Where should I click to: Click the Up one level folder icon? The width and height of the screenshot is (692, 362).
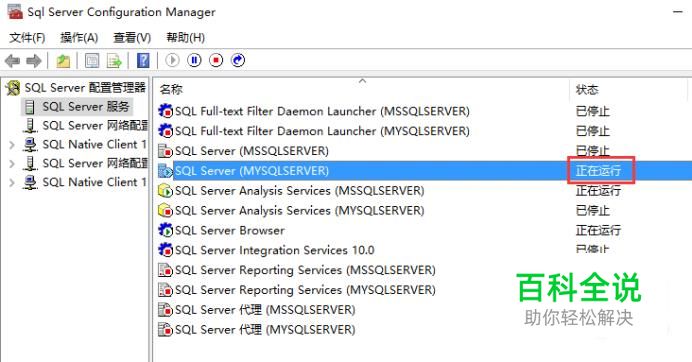[63, 60]
